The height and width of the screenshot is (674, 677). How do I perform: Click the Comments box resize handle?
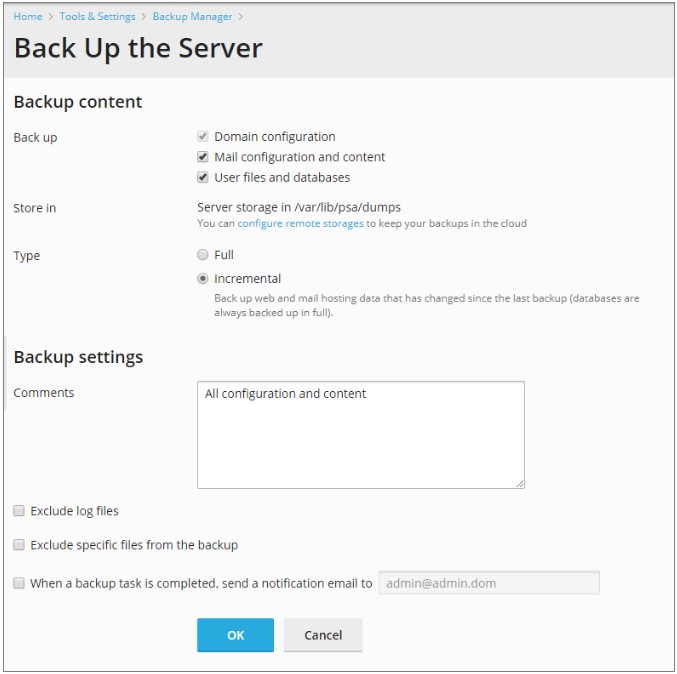(x=519, y=483)
